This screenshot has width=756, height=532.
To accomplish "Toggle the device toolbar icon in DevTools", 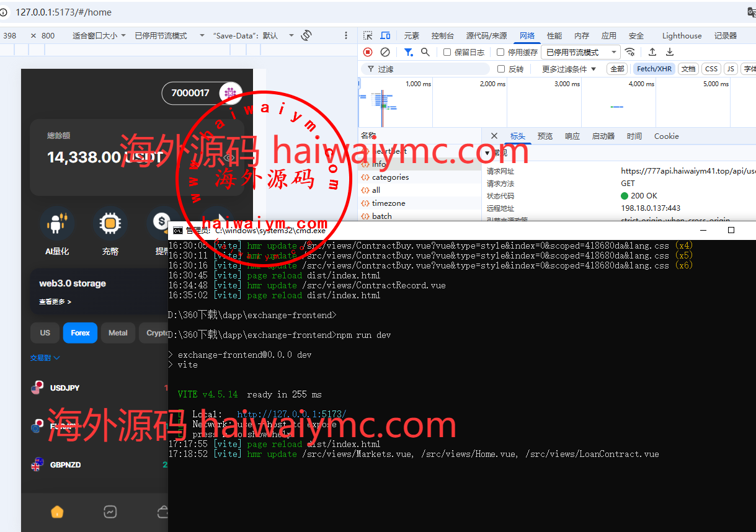I will pyautogui.click(x=385, y=35).
